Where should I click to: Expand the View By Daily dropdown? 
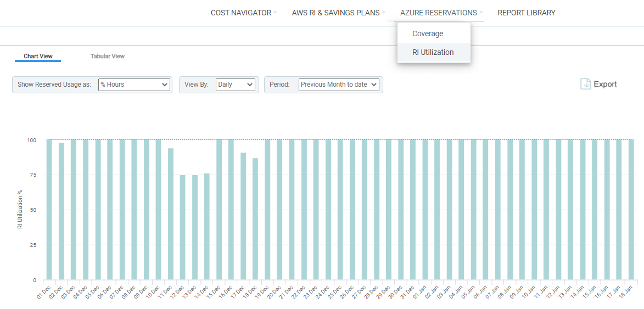click(x=236, y=85)
